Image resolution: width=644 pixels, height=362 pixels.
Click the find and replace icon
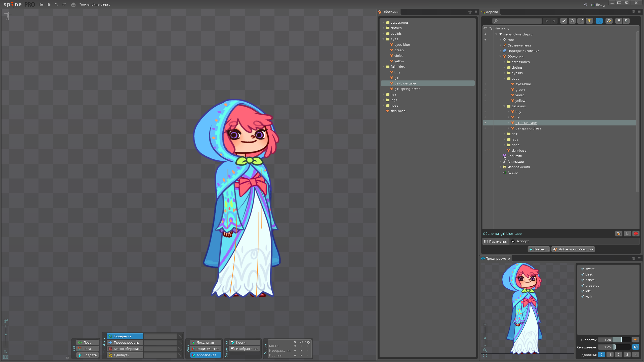[x=609, y=21]
